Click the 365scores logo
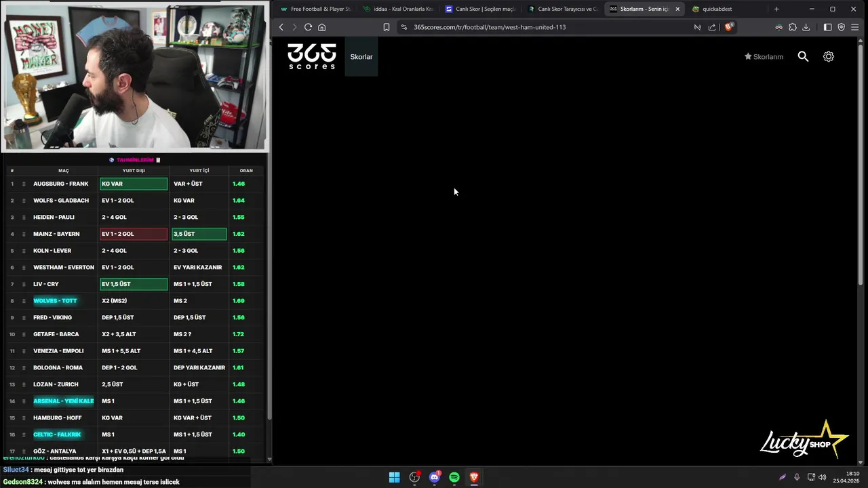 point(311,56)
